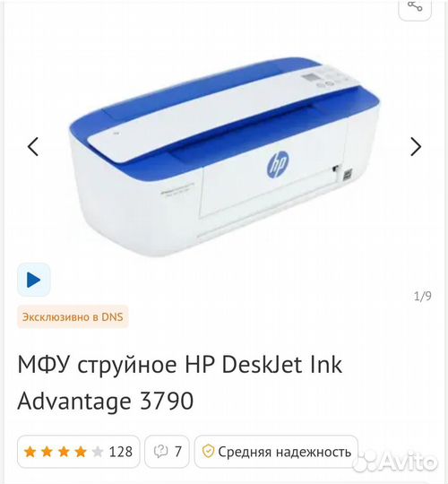Click the HP logo on the printer
The height and width of the screenshot is (484, 448).
278,165
